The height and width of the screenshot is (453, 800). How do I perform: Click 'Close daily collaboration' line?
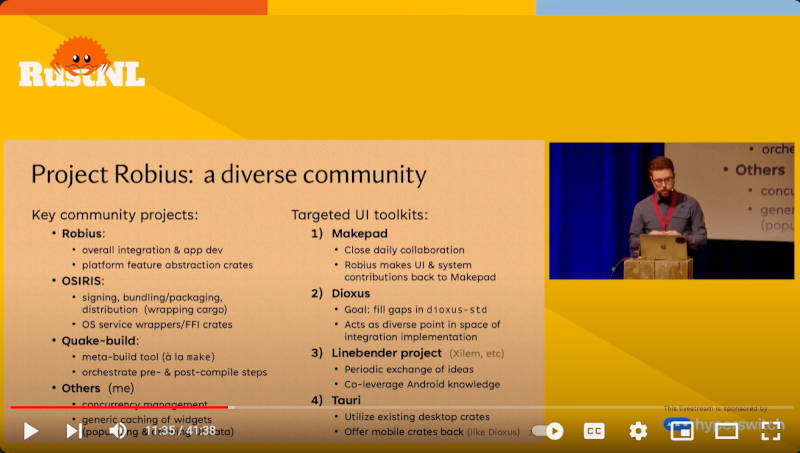404,250
